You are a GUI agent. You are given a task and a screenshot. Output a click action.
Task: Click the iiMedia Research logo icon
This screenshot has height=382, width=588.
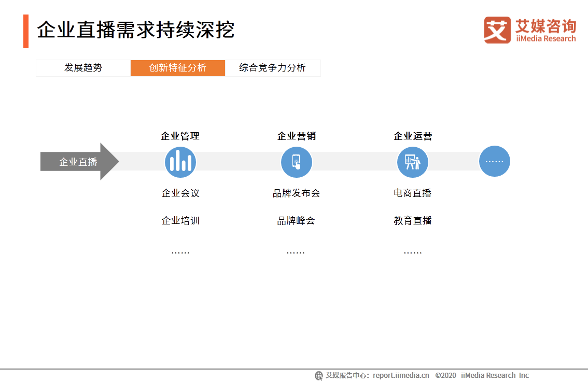pos(497,30)
